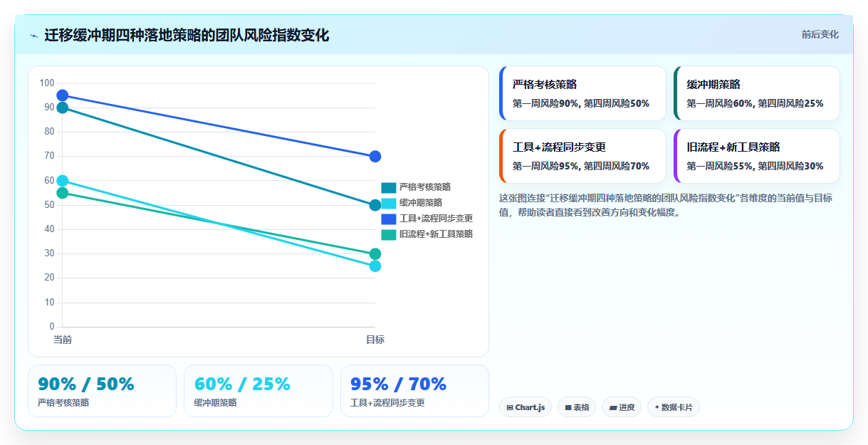Click the 表格 tag
This screenshot has width=868, height=445.
click(x=577, y=407)
